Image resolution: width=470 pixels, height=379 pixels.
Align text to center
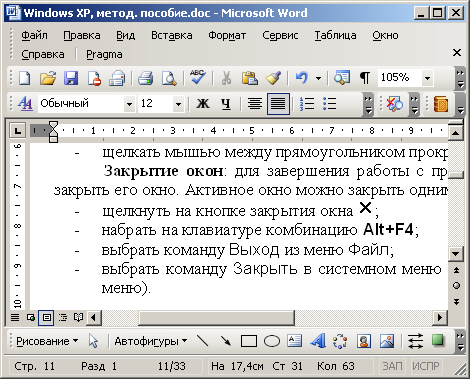pos(255,104)
